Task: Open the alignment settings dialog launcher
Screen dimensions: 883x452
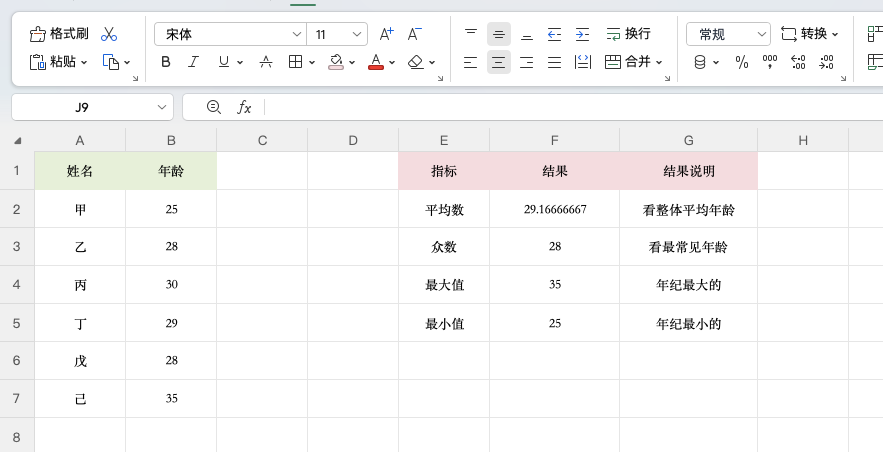Action: pos(667,79)
